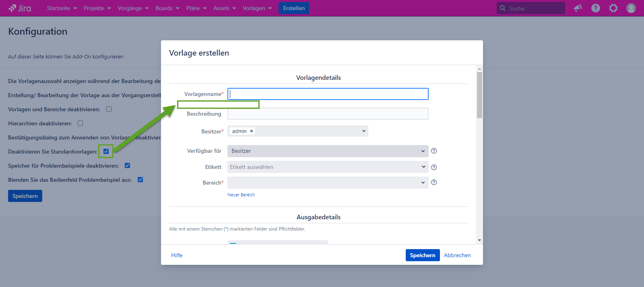This screenshot has width=644, height=287.
Task: Click the Jira logo in header
Action: click(20, 8)
